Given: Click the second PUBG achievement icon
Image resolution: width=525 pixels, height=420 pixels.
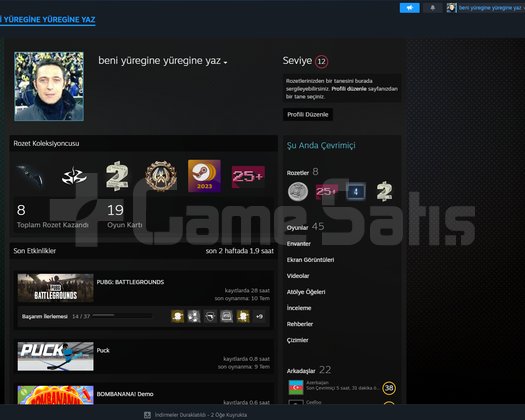Looking at the screenshot, I should [194, 316].
